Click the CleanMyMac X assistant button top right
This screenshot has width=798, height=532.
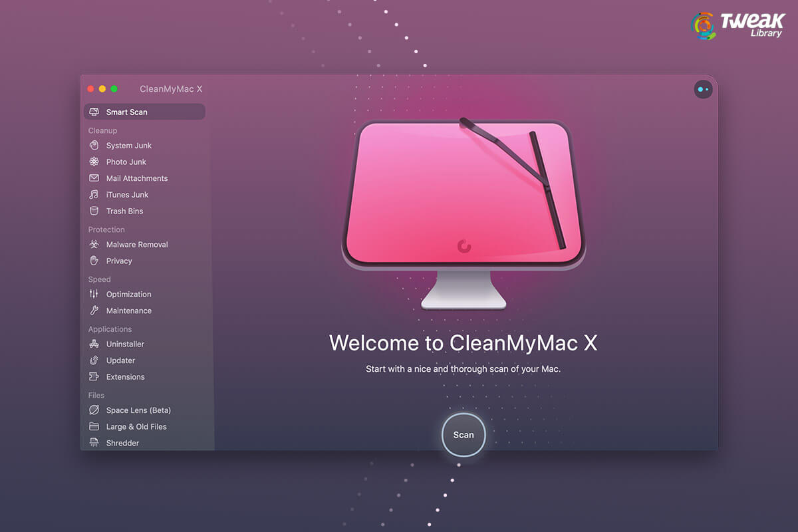click(703, 89)
